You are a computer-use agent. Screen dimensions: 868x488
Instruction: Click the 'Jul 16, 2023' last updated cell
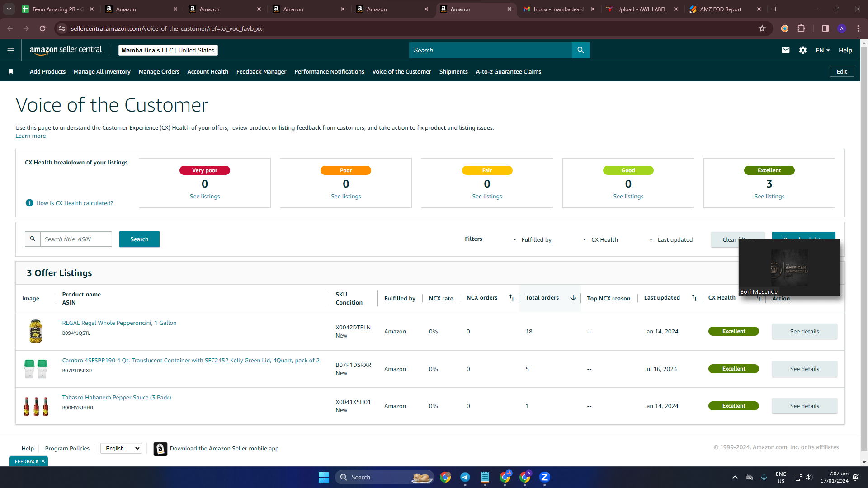[660, 369]
